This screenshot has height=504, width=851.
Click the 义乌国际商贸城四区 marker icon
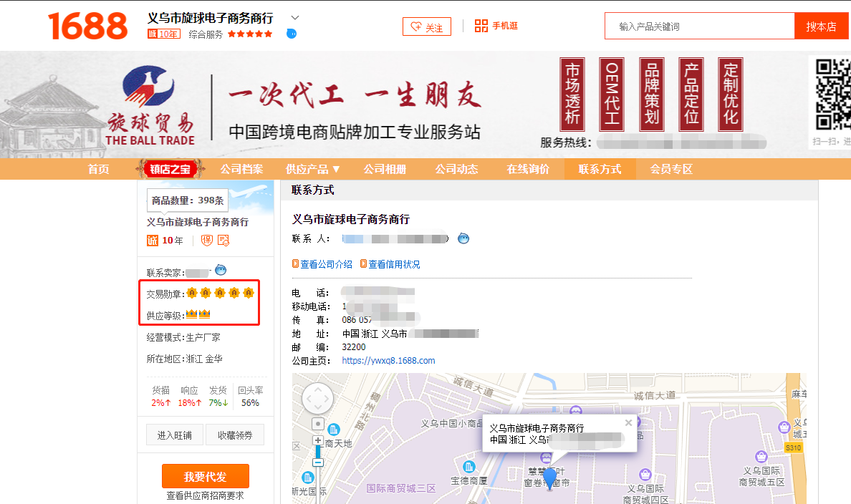click(645, 475)
